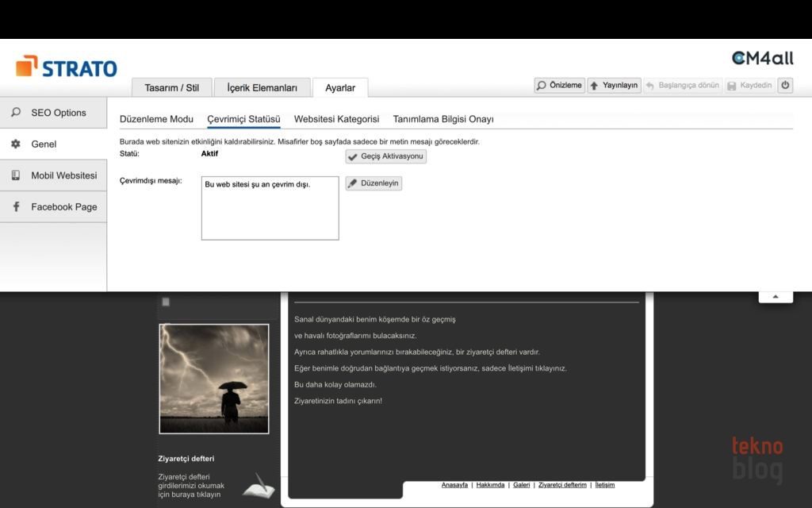
Task: Collapse the settings panel with the up arrow
Action: coord(776,297)
